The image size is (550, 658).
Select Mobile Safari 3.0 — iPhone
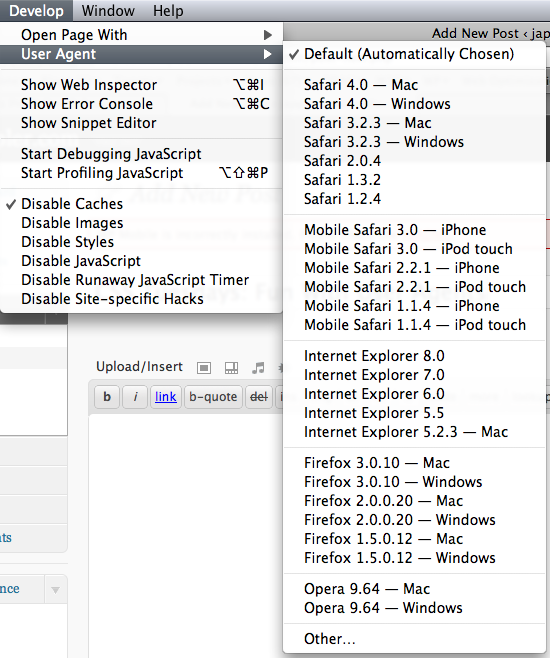click(414, 230)
